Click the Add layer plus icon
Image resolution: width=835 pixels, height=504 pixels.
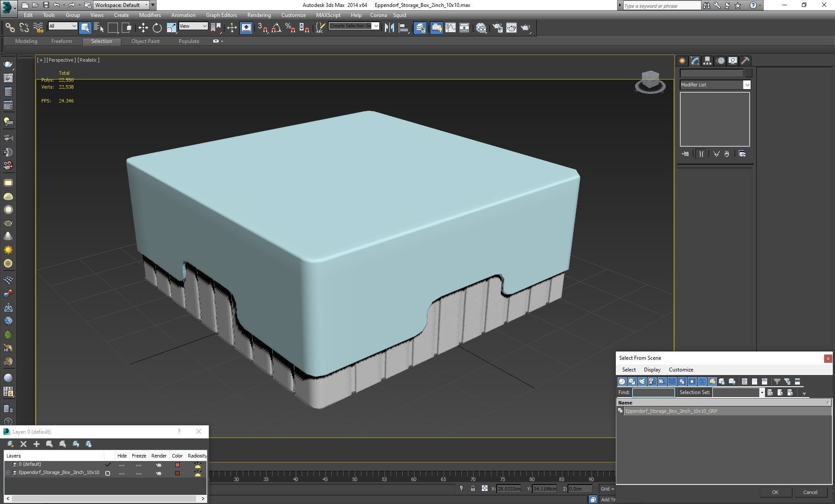click(x=37, y=444)
